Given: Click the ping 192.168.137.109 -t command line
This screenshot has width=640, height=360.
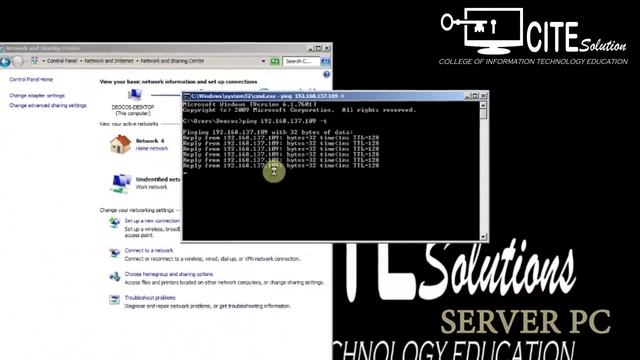Looking at the screenshot, I should [x=255, y=121].
